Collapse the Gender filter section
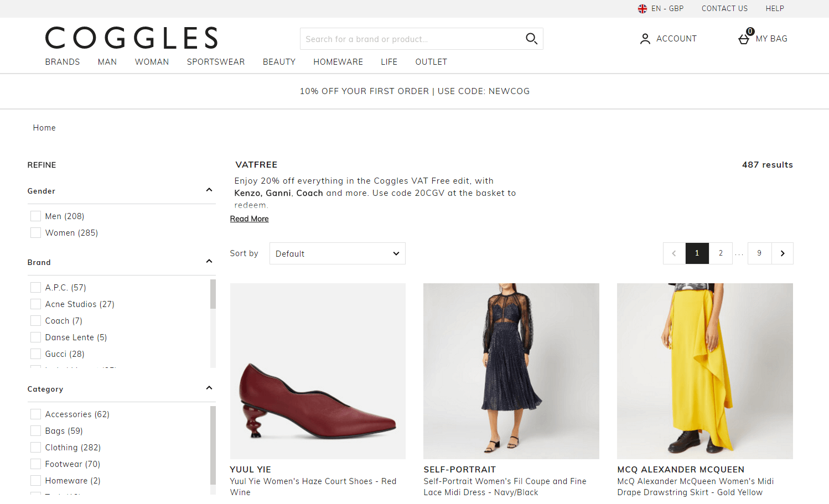Screen dimensions: 829x504 pyautogui.click(x=209, y=190)
